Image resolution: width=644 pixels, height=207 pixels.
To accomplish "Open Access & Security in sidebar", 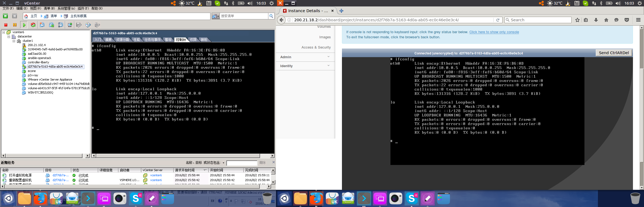I will click(x=316, y=47).
